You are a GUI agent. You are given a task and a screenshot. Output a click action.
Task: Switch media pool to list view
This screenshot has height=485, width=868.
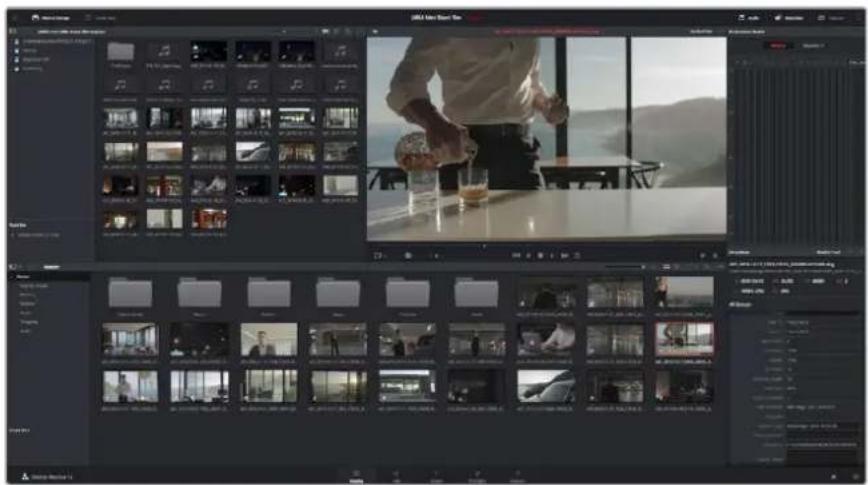coord(676,267)
